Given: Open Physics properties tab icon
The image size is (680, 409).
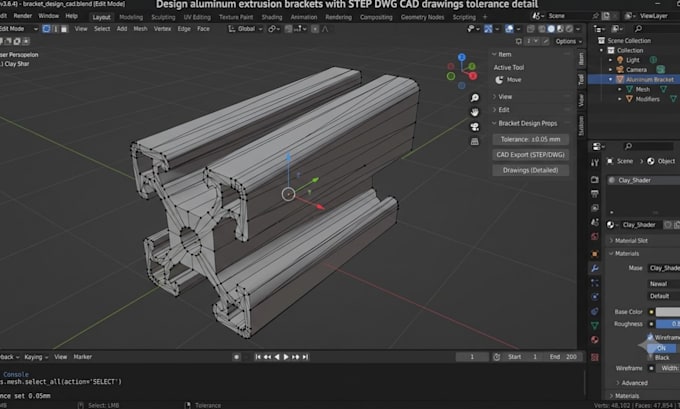Looking at the screenshot, I should point(595,297).
